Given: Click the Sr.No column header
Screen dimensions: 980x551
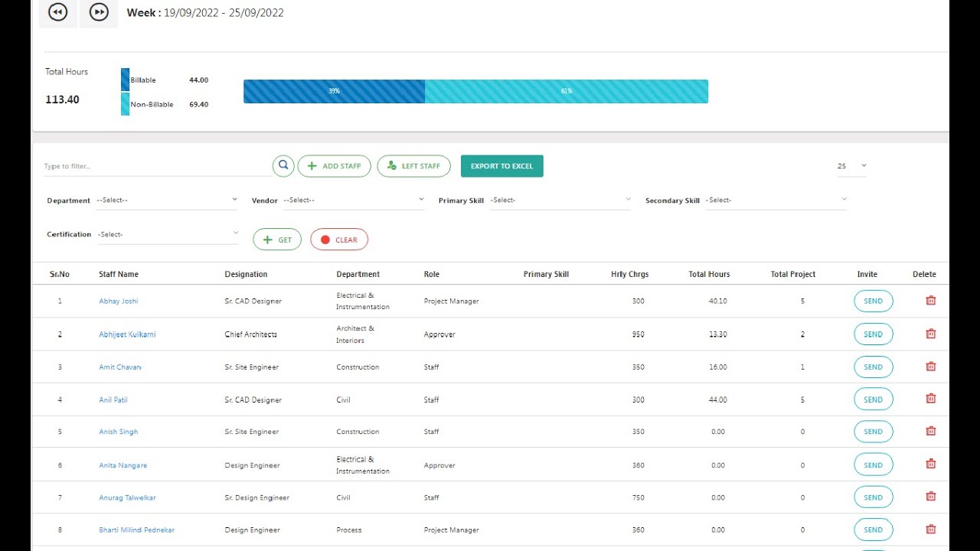Looking at the screenshot, I should click(x=60, y=274).
